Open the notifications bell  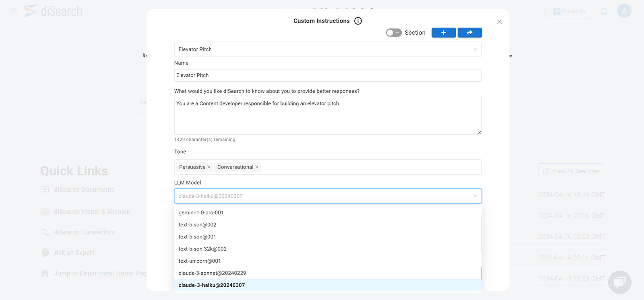click(604, 11)
